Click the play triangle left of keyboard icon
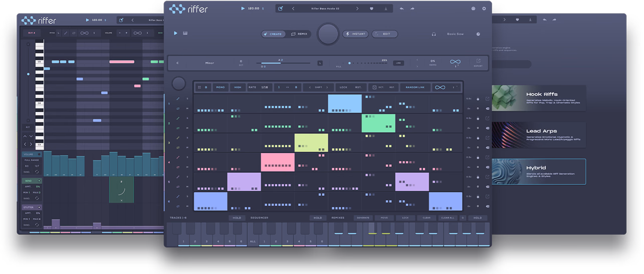 point(175,34)
